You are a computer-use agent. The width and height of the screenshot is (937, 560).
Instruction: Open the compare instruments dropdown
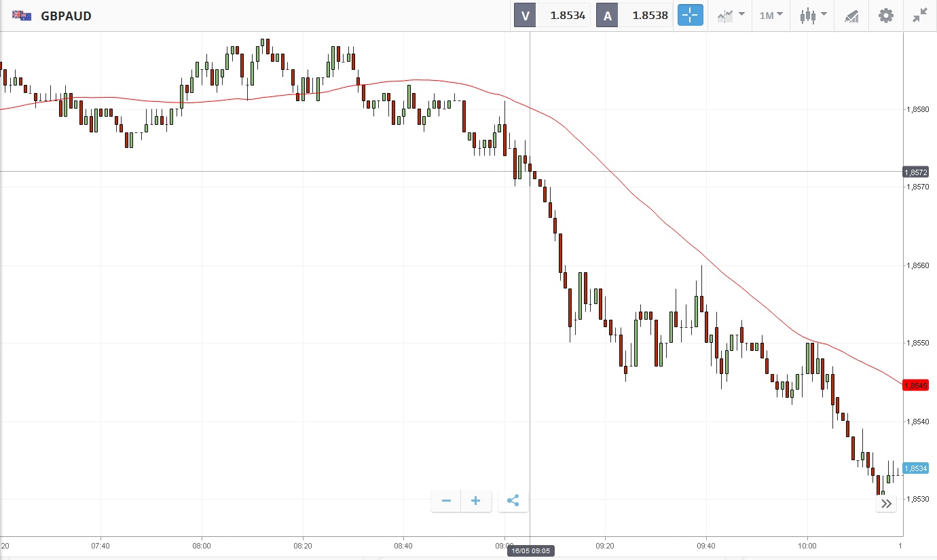coord(731,16)
